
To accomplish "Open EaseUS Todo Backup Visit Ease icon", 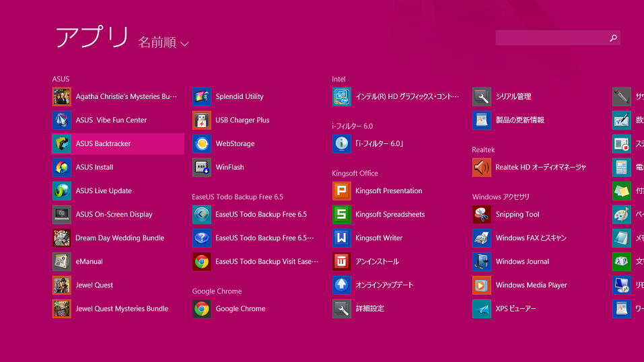I will 202,262.
